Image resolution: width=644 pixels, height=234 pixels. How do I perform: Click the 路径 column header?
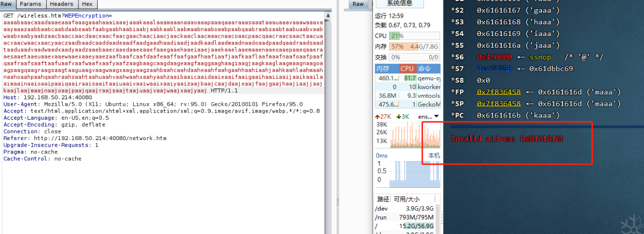(383, 199)
